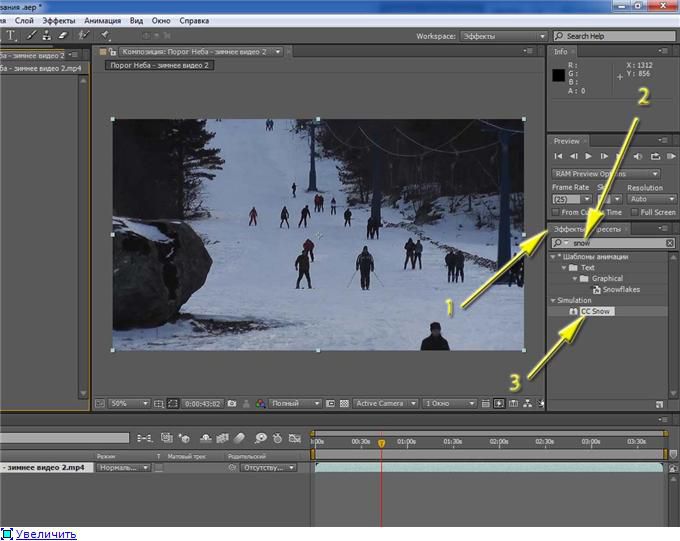The image size is (680, 541).
Task: Select the Brush tool
Action: (x=31, y=36)
